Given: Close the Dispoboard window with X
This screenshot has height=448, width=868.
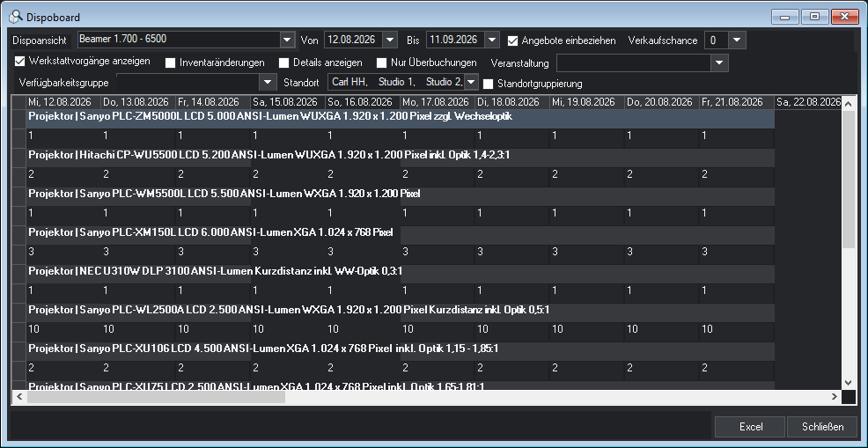Looking at the screenshot, I should pos(843,17).
